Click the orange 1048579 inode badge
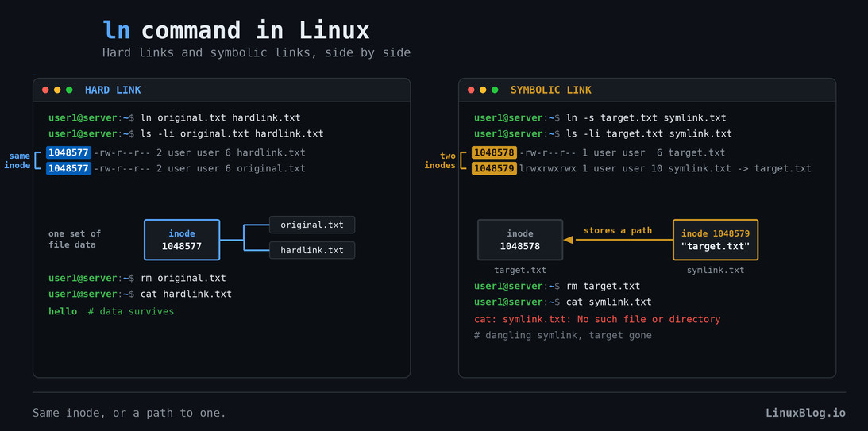The width and height of the screenshot is (868, 431). click(494, 168)
